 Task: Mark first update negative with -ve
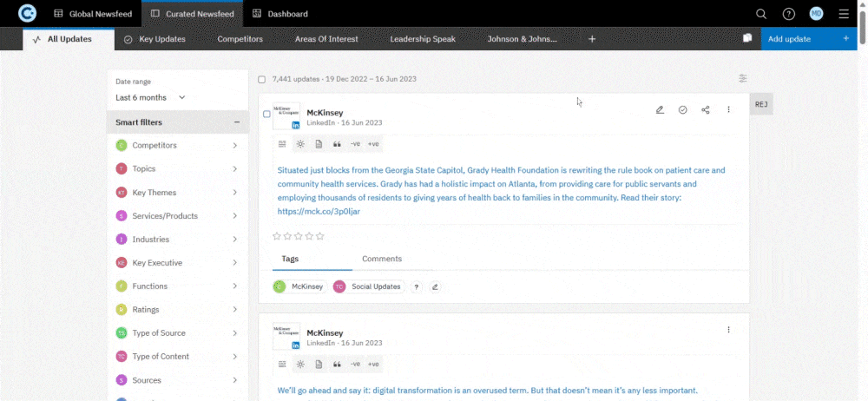(x=355, y=144)
